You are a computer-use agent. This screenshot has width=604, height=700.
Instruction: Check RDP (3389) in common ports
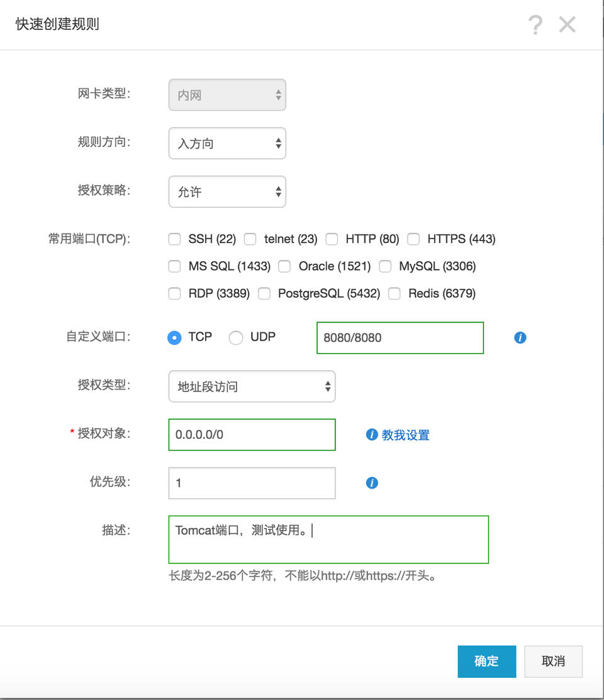click(x=174, y=293)
